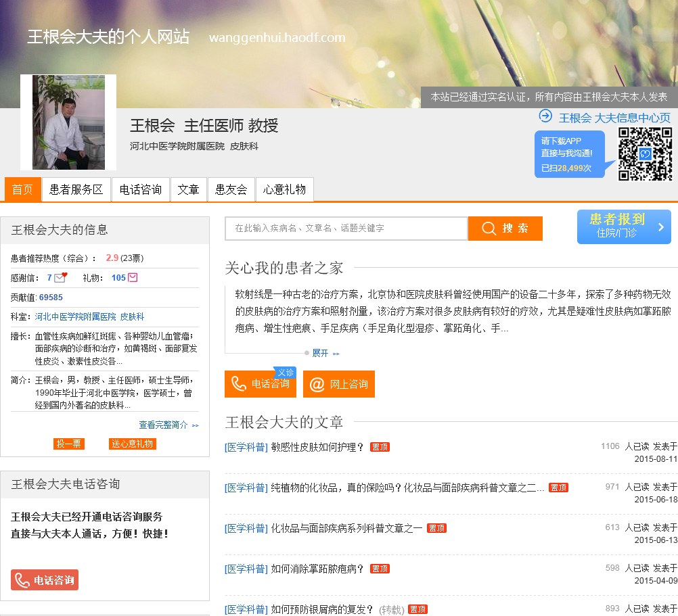The height and width of the screenshot is (616, 678).
Task: Click the pink gift envelope icon beside 105
Action: 133,277
